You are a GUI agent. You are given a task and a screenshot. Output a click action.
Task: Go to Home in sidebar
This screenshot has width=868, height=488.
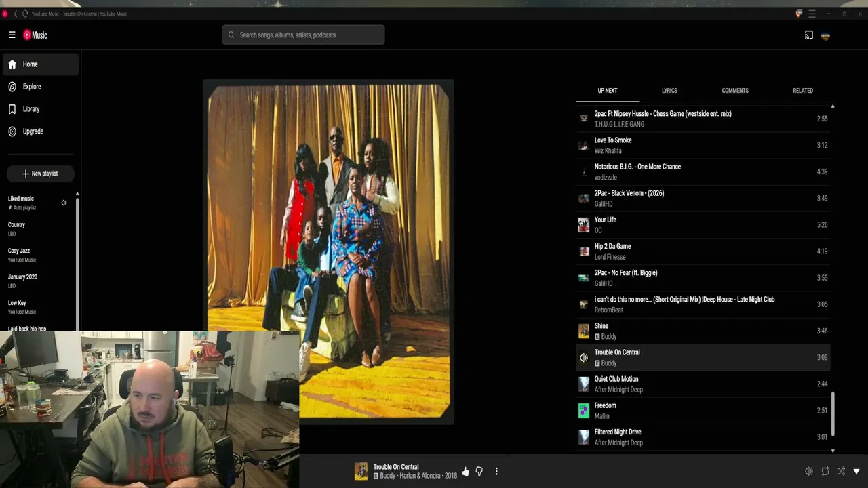41,64
